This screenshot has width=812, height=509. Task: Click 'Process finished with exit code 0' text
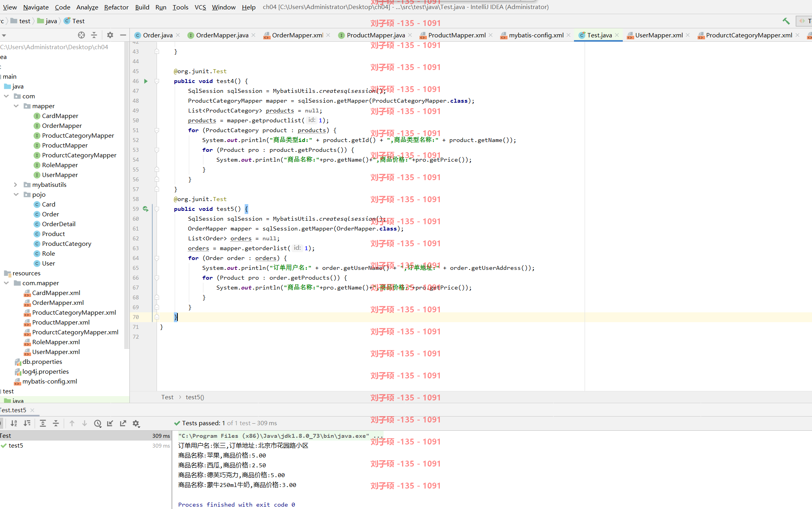point(236,504)
